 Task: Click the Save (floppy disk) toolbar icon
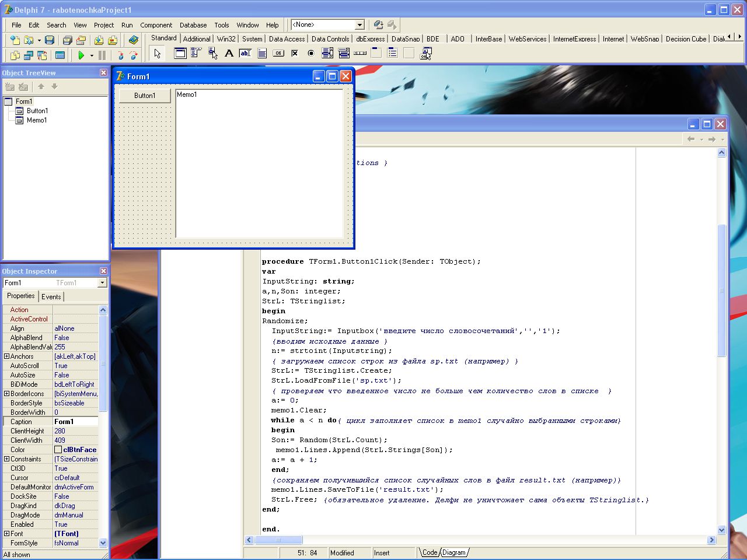(50, 40)
